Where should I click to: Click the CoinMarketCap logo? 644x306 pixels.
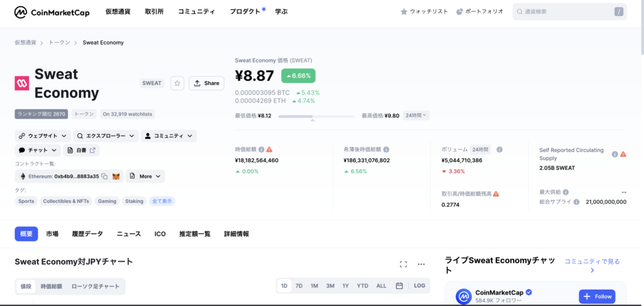point(52,13)
